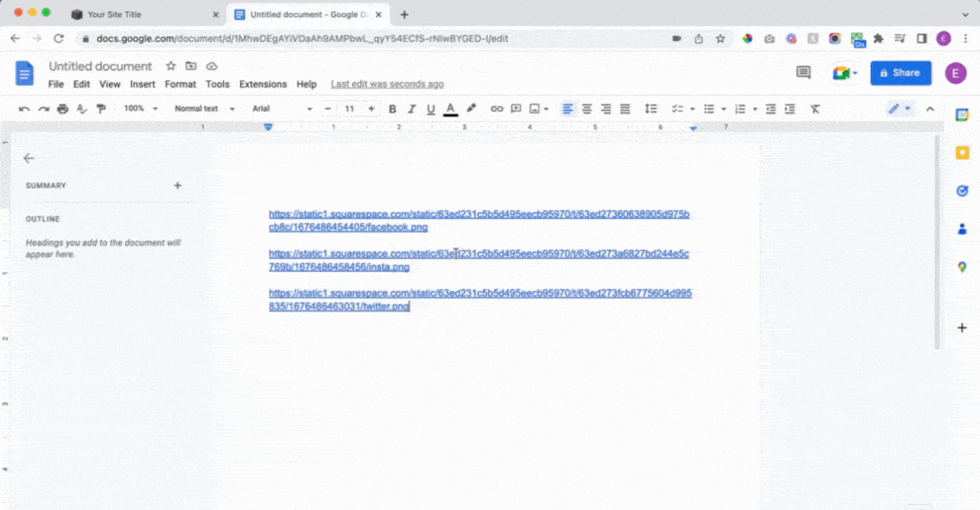Image resolution: width=980 pixels, height=510 pixels.
Task: Click the Insert link icon
Action: 497,110
